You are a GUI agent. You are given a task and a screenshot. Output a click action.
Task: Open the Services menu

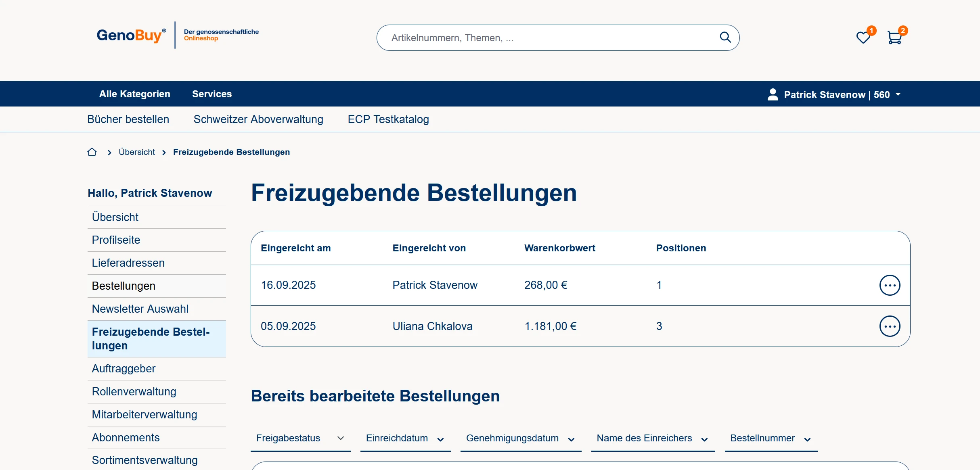(212, 94)
